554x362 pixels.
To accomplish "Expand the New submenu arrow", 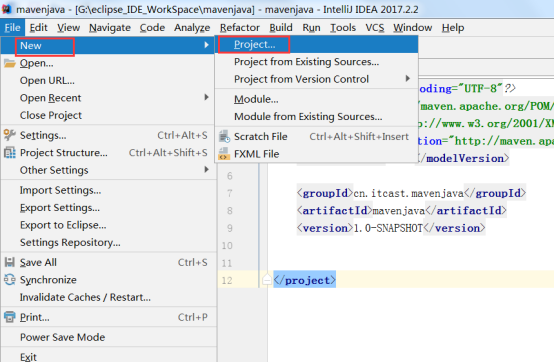I will (x=207, y=45).
